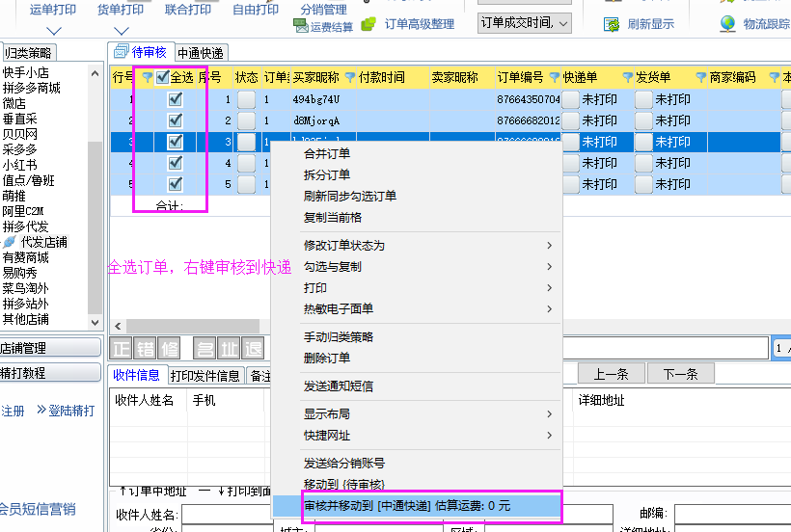Expand the 打印 submenu
This screenshot has width=791, height=532.
pyautogui.click(x=550, y=287)
